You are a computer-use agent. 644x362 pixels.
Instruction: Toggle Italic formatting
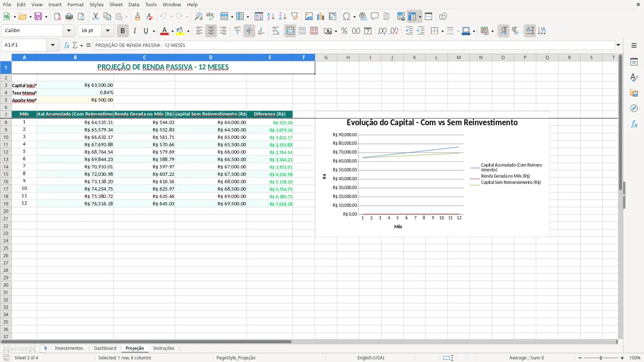[135, 31]
